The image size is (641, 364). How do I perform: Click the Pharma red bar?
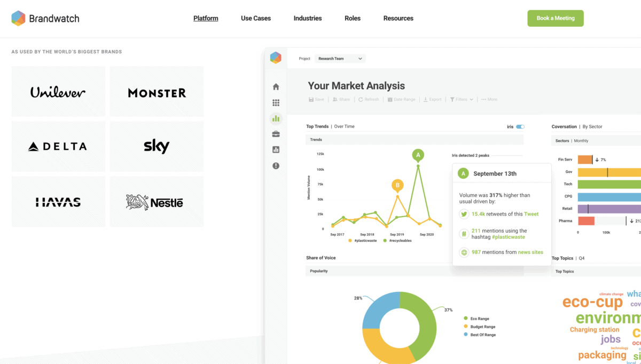click(x=586, y=221)
